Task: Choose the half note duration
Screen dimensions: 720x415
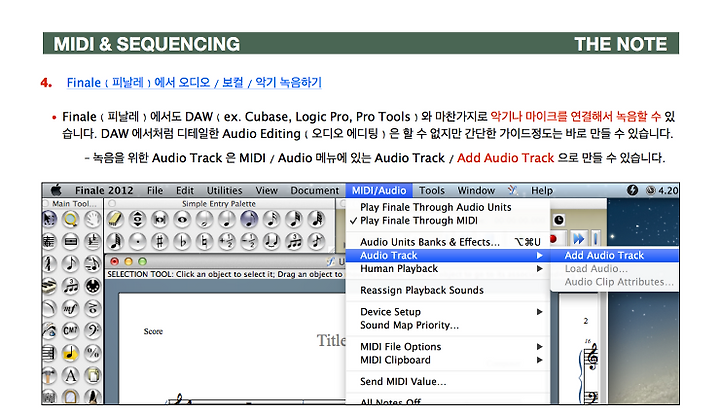Action: point(204,219)
